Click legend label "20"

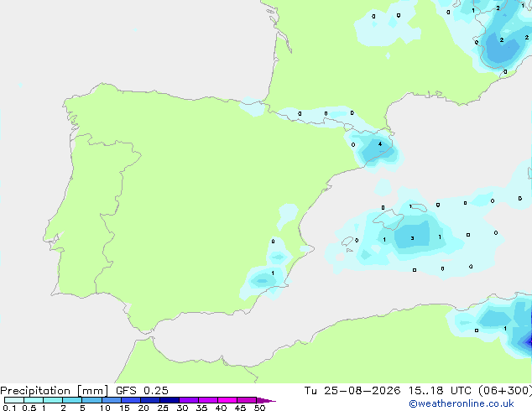143,408
